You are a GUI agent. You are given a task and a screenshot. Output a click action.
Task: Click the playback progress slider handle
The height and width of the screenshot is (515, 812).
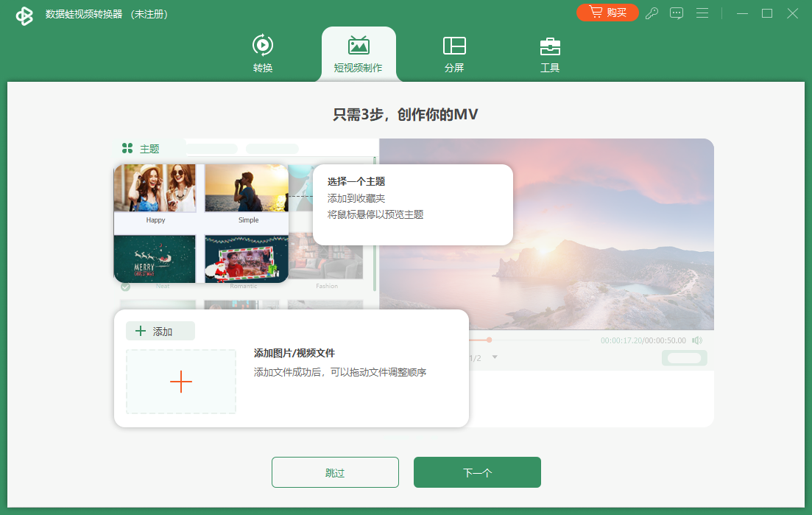click(489, 340)
